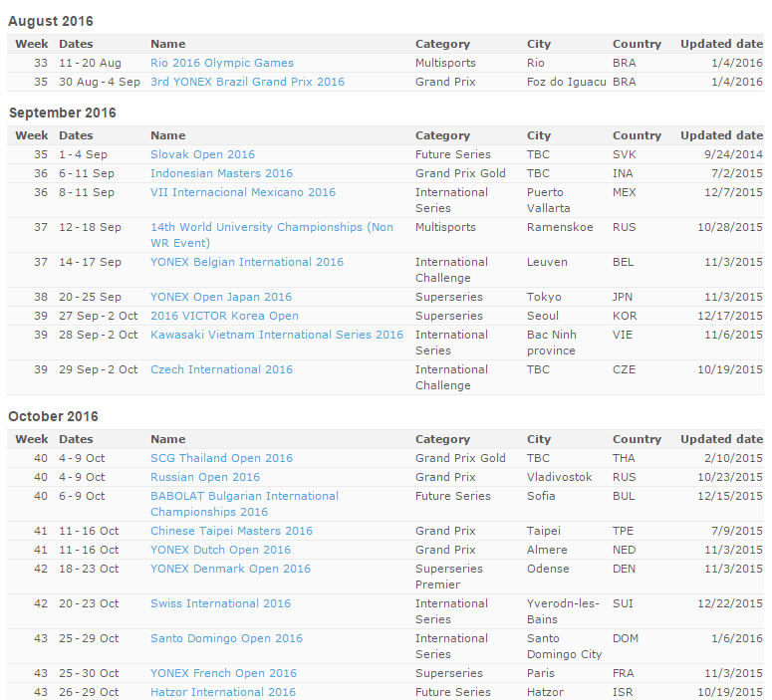Click Czech International 2016 link
The image size is (772, 700).
(221, 369)
